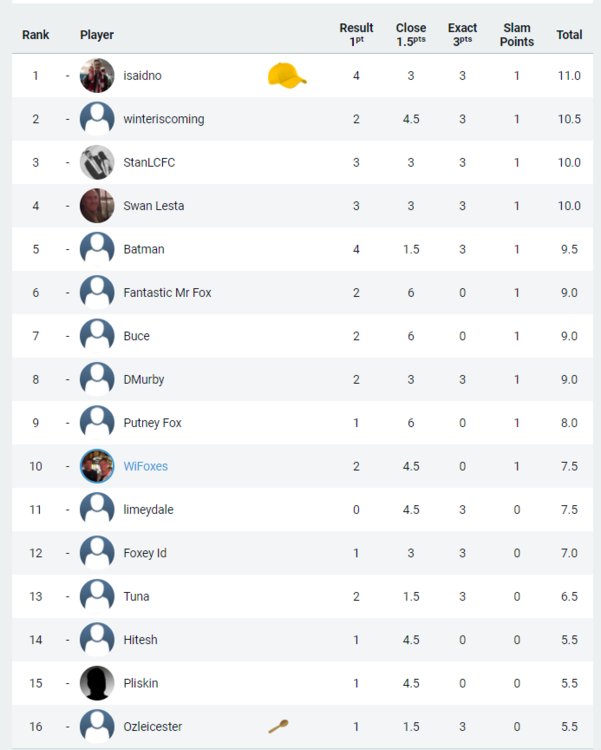The height and width of the screenshot is (750, 601).
Task: Open isaidno's profile avatar
Action: [97, 76]
